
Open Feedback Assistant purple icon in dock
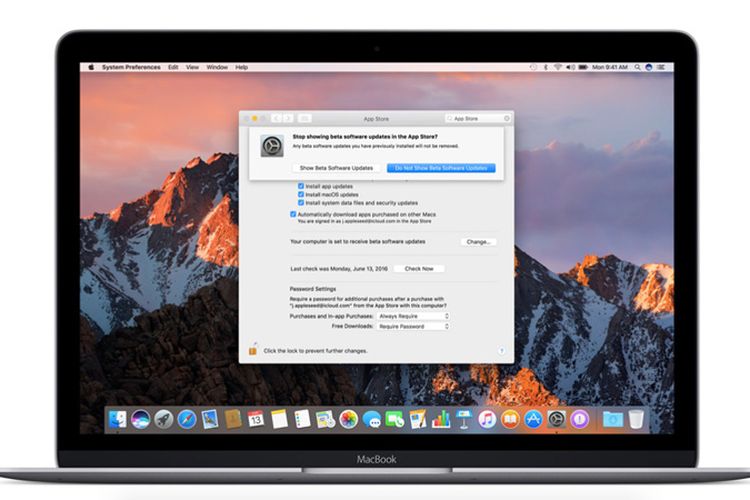[x=580, y=420]
